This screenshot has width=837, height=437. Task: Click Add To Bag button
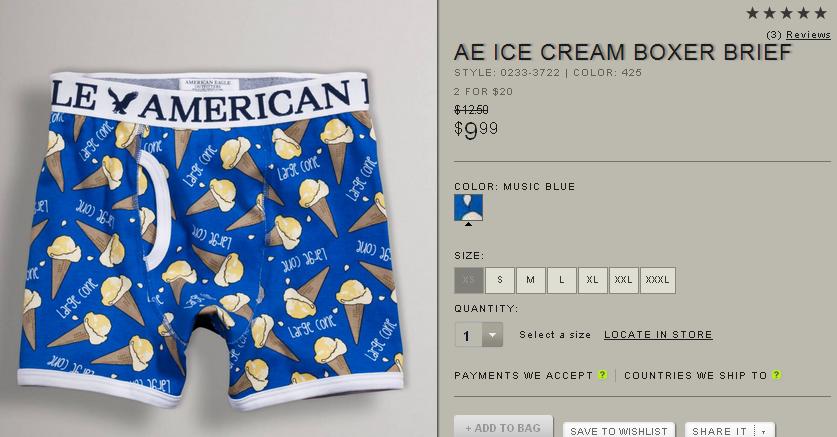point(503,427)
